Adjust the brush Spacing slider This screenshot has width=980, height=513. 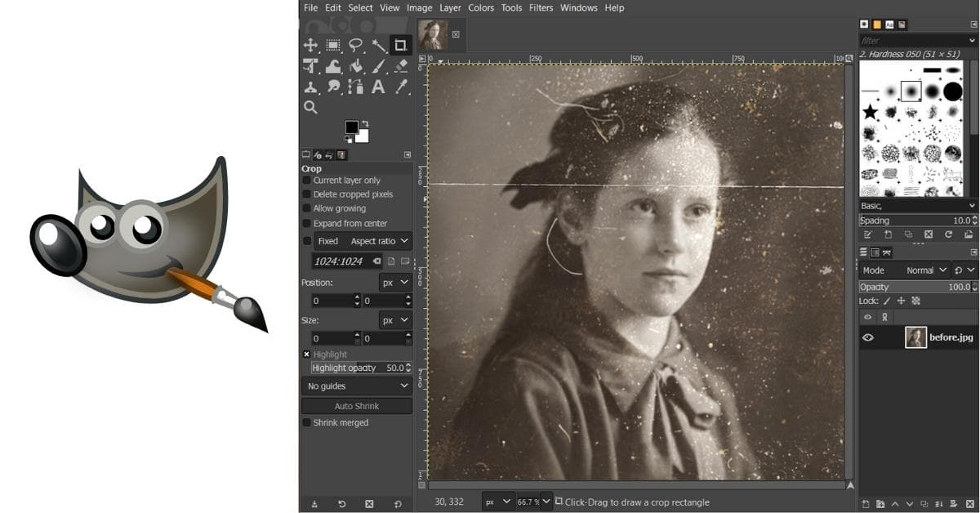[x=918, y=221]
